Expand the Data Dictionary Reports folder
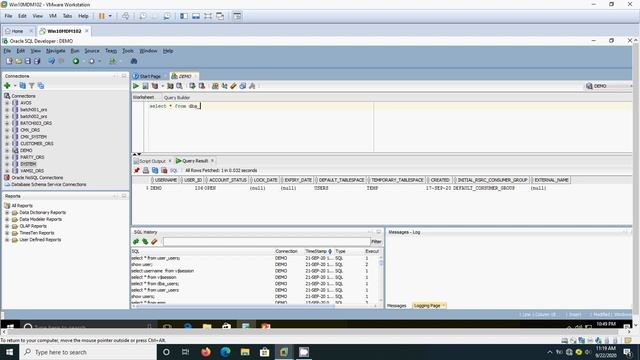This screenshot has width=640, height=360. 7,213
